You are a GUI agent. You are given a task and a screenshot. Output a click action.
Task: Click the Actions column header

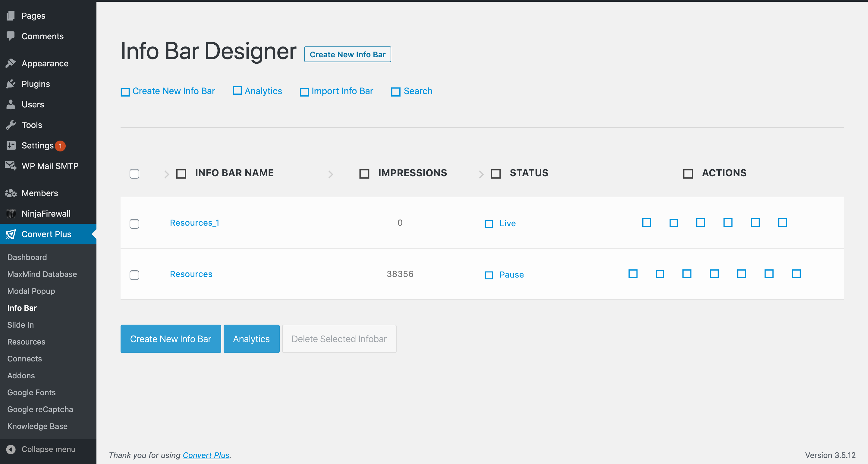pyautogui.click(x=724, y=173)
